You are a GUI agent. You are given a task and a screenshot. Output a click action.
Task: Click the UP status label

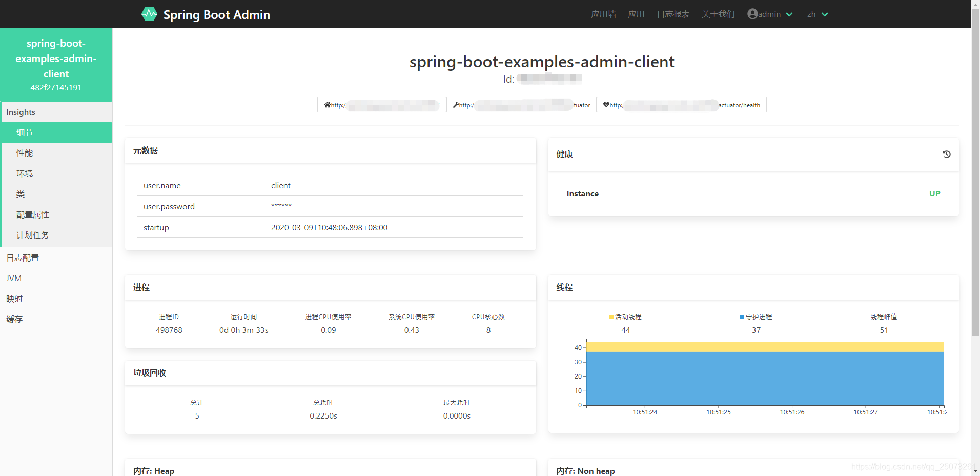click(x=935, y=193)
